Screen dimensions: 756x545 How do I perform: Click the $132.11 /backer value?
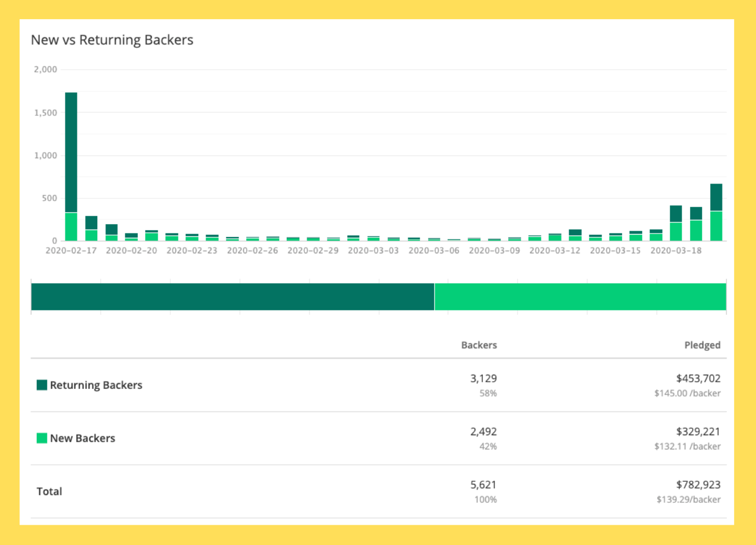[x=687, y=447]
